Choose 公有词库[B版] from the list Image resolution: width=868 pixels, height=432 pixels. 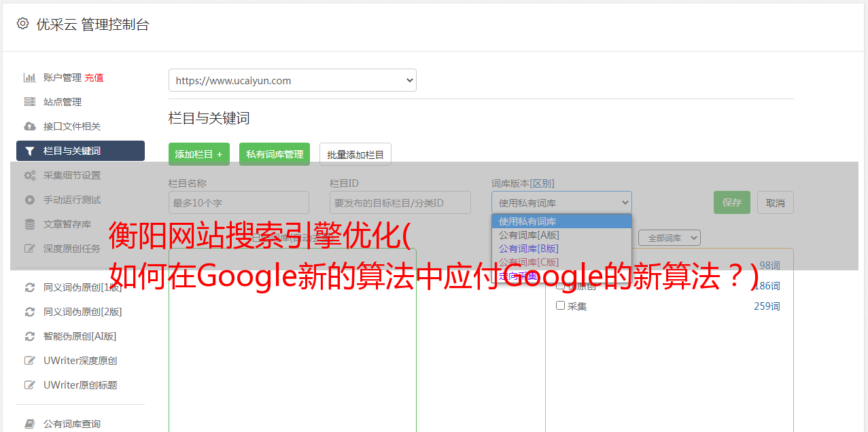click(561, 249)
